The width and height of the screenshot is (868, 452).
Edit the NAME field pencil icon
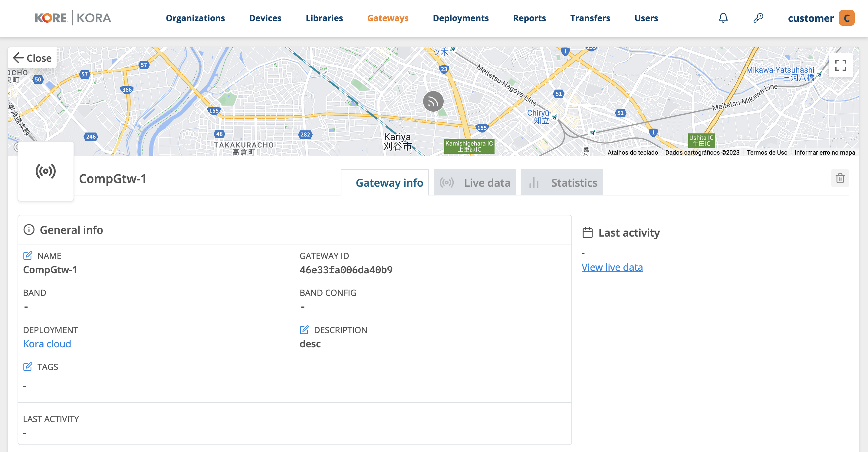[28, 256]
